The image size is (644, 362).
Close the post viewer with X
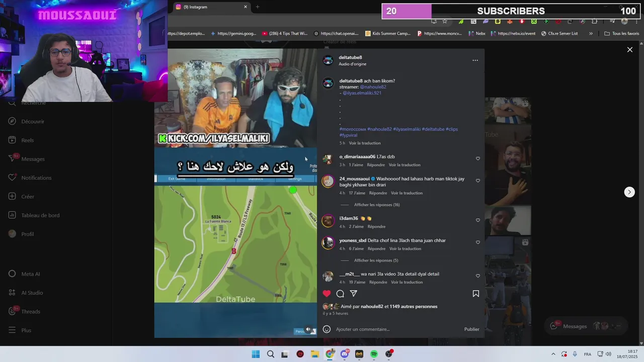[629, 50]
